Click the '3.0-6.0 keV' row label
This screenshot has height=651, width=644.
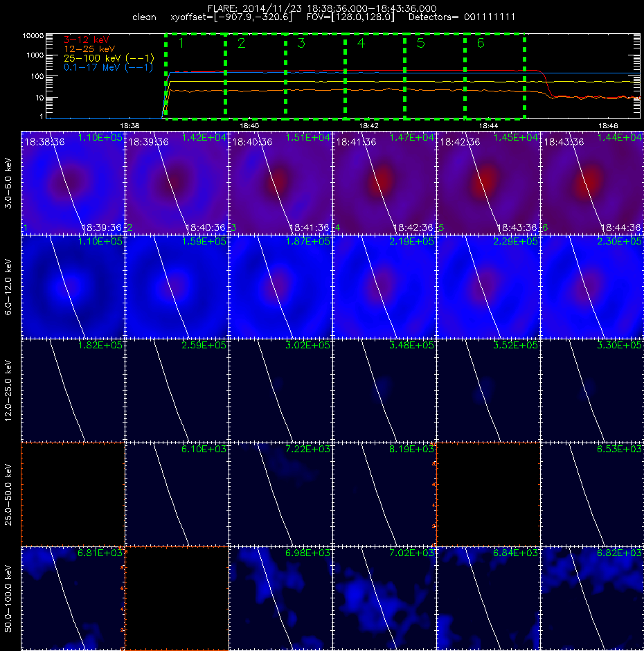8,183
